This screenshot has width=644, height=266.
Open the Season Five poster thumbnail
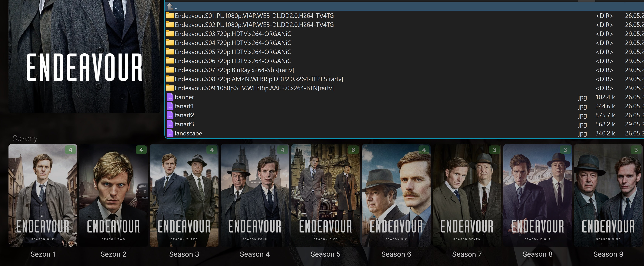click(325, 195)
